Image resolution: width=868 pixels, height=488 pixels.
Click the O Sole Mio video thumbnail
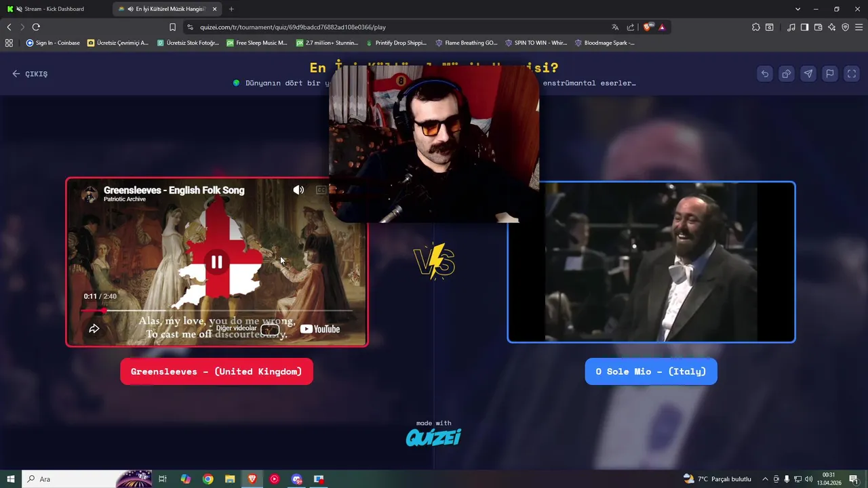click(x=651, y=262)
